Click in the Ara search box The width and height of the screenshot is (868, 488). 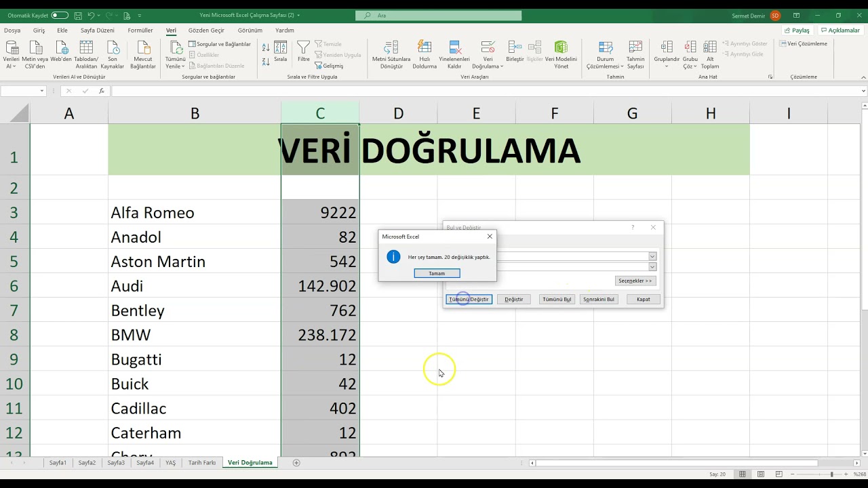click(439, 15)
